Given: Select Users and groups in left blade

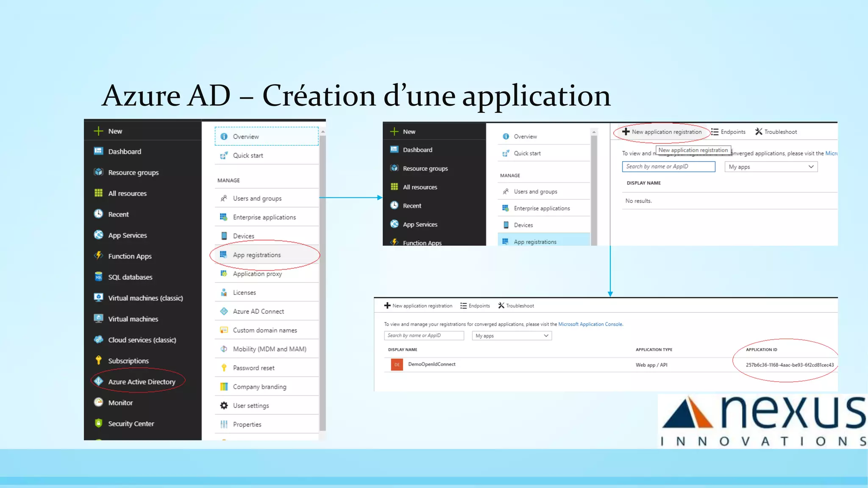Looking at the screenshot, I should coord(257,198).
